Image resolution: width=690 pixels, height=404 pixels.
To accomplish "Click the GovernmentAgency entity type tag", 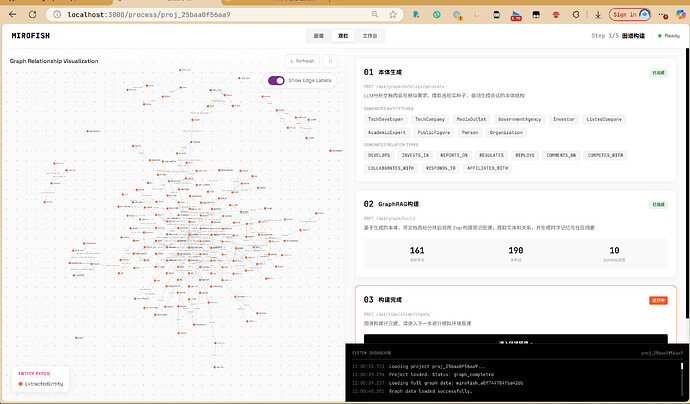I will click(520, 119).
